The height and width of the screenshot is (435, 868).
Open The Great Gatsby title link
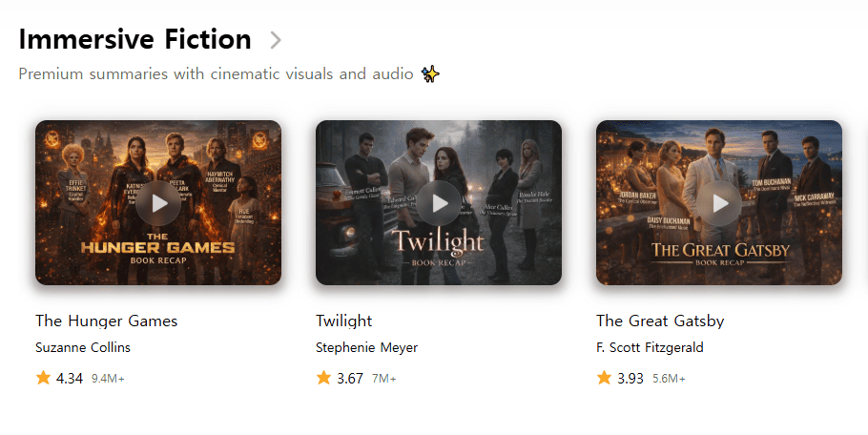tap(660, 321)
